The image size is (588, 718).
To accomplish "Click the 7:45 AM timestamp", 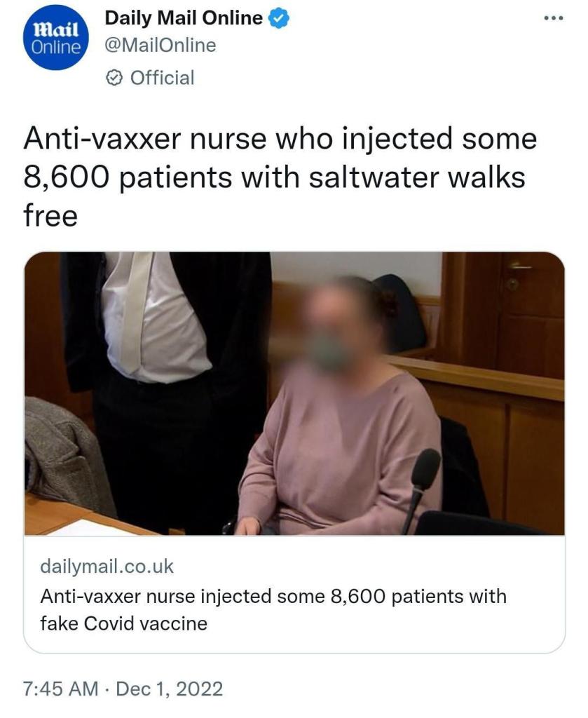I will click(61, 689).
